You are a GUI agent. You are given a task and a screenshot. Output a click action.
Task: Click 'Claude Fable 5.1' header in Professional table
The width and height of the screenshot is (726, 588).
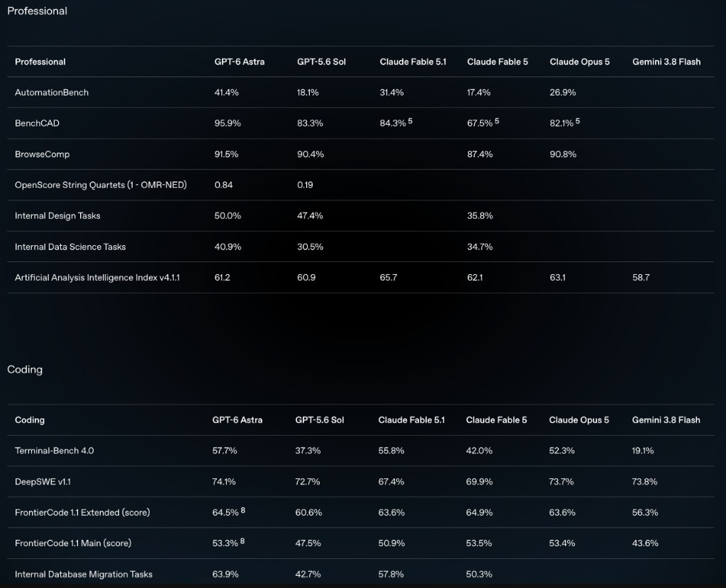(x=413, y=62)
